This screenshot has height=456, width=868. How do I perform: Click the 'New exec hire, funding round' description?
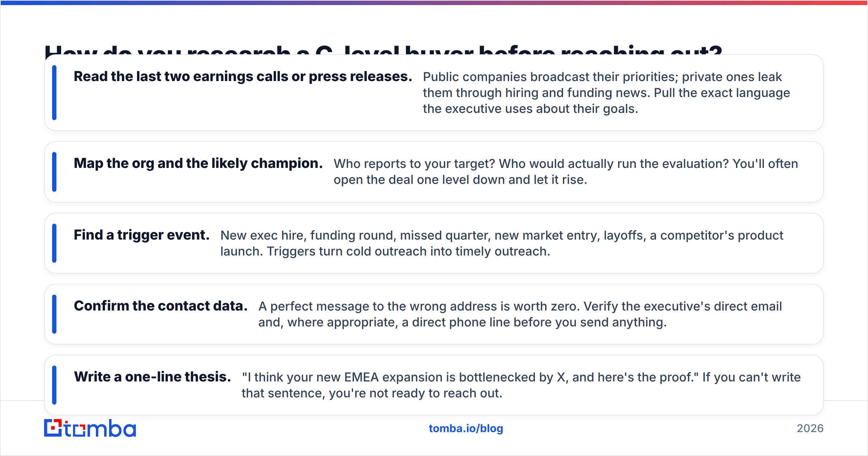click(x=502, y=243)
